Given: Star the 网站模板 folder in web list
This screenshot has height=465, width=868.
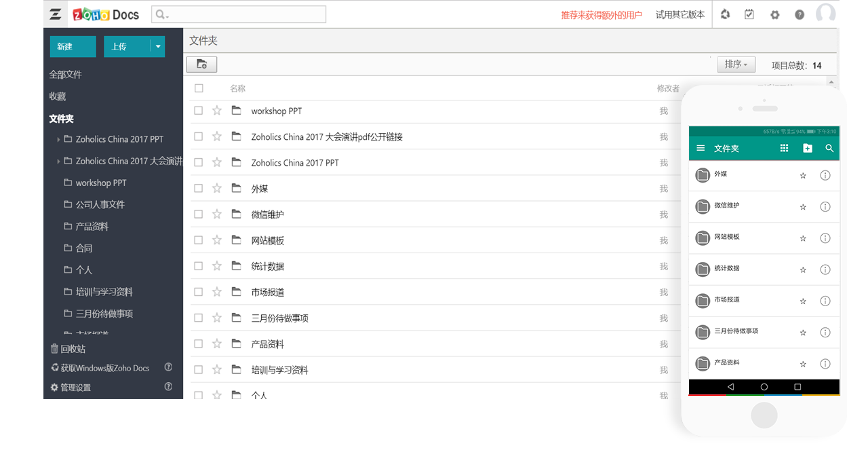Looking at the screenshot, I should click(217, 240).
